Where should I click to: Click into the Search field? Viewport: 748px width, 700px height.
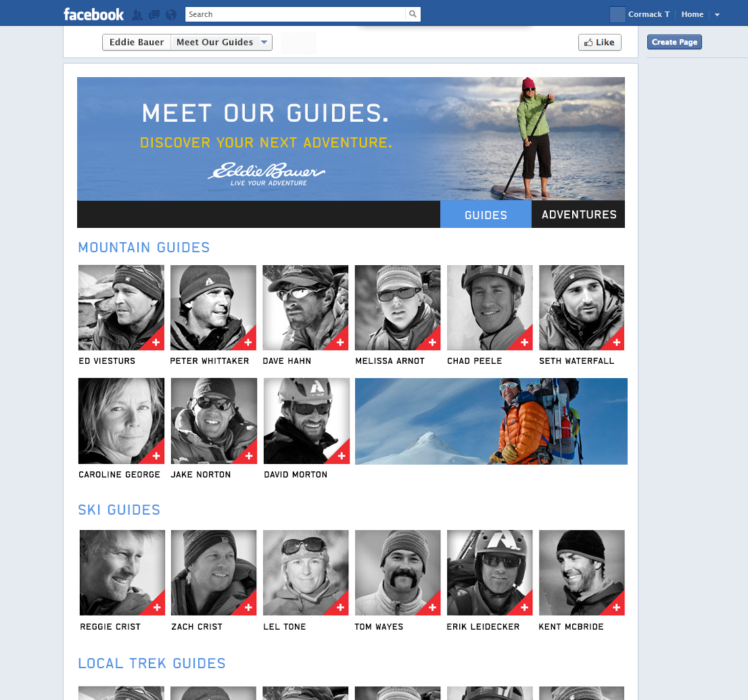(x=296, y=14)
